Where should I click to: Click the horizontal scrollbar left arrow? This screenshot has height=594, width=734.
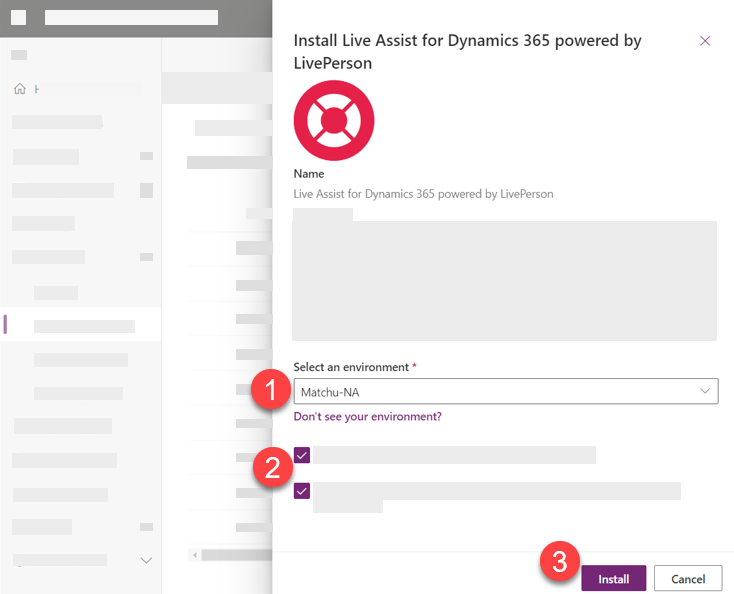[195, 555]
